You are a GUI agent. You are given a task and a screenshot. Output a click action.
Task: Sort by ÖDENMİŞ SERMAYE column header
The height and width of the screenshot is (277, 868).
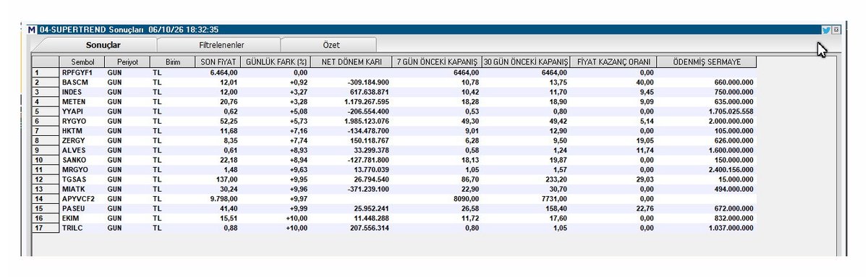pos(707,62)
